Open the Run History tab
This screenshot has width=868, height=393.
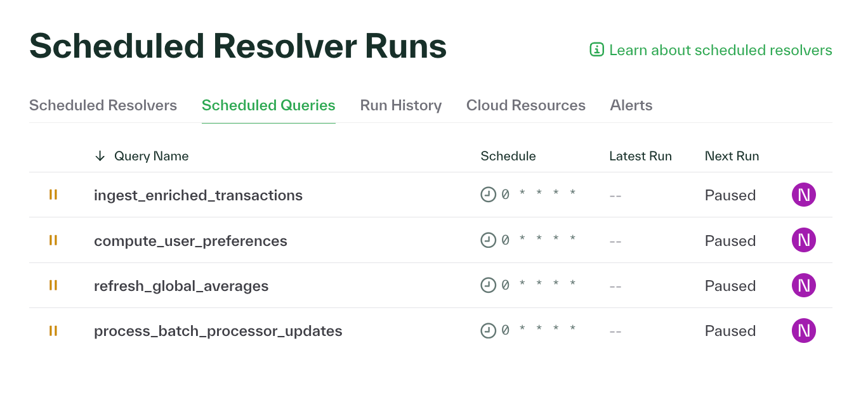click(x=400, y=105)
